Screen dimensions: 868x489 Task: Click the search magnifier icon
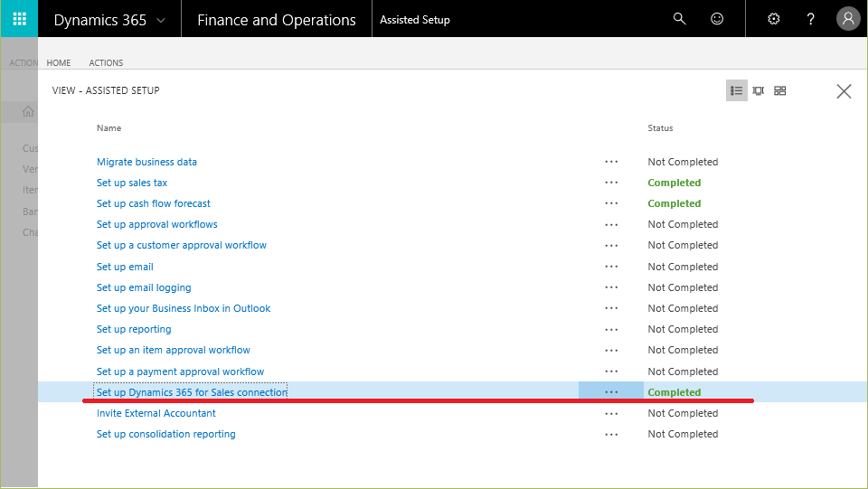coord(679,19)
